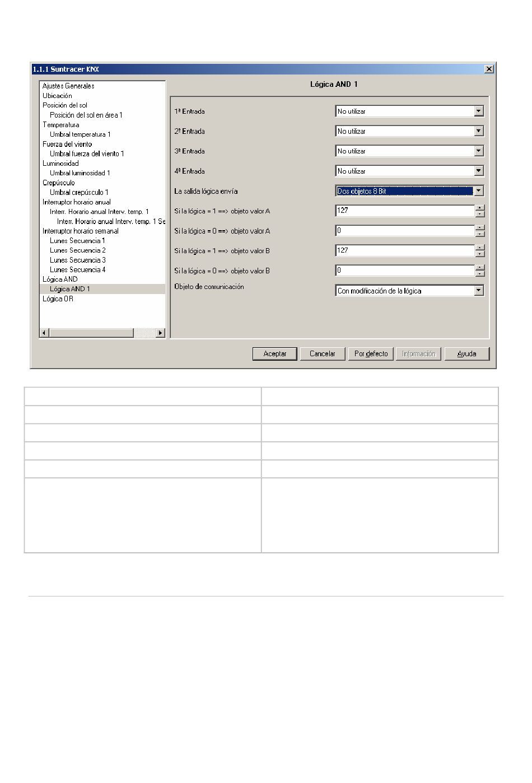Increase logic=0 objeto valor A value
Screen dimensions: 532x783
click(x=480, y=228)
